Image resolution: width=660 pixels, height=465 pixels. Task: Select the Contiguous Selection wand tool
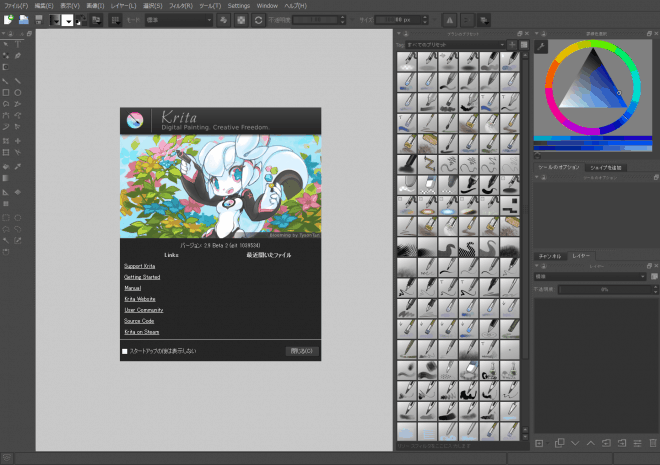[x=6, y=241]
